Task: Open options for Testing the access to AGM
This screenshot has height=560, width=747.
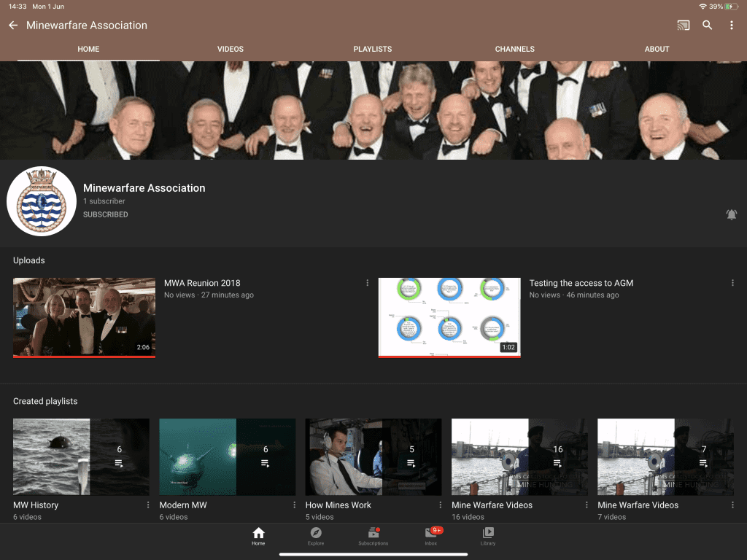Action: (x=732, y=283)
